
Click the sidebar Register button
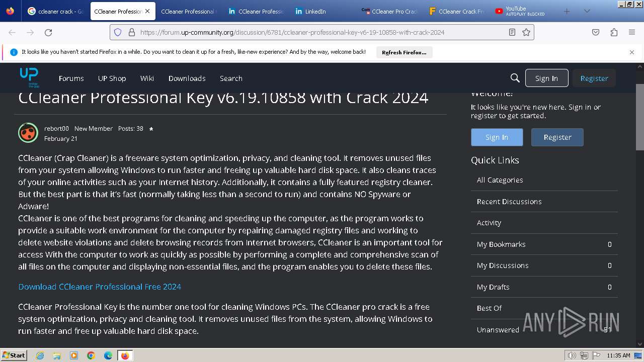(557, 137)
